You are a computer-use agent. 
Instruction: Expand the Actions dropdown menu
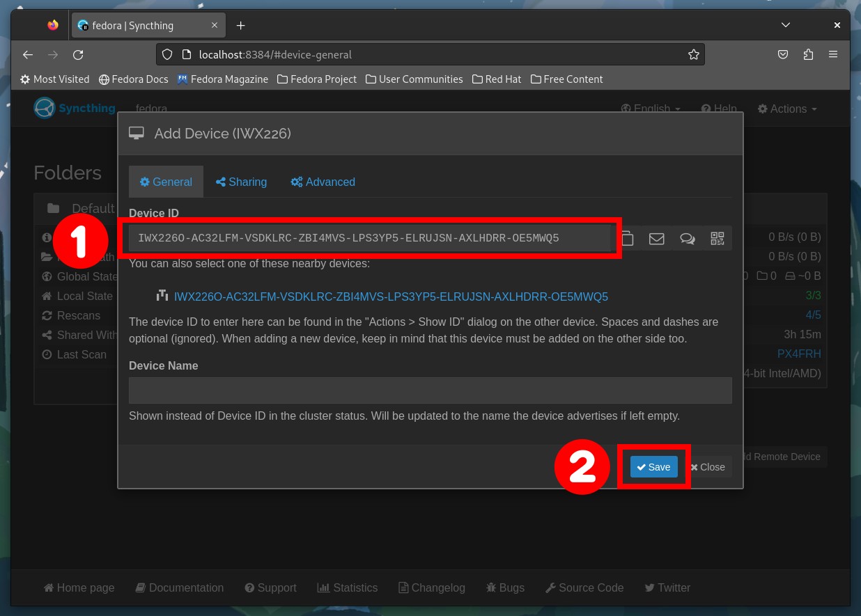[787, 109]
